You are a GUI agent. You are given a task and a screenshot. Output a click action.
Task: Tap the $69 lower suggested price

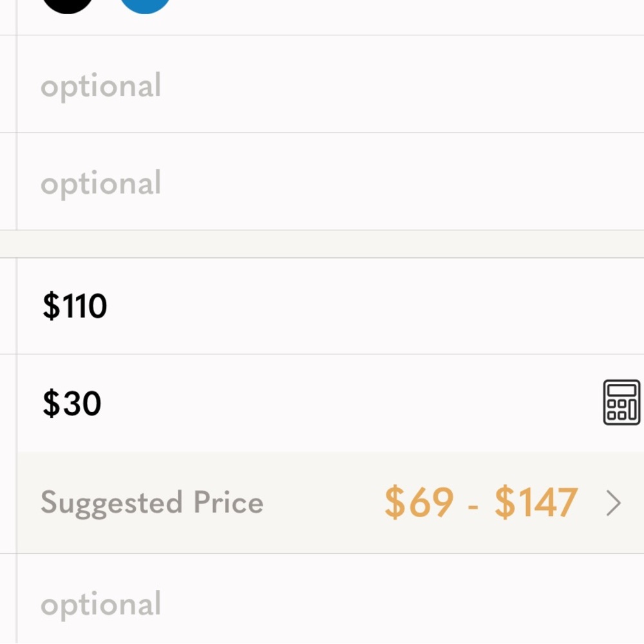[419, 503]
